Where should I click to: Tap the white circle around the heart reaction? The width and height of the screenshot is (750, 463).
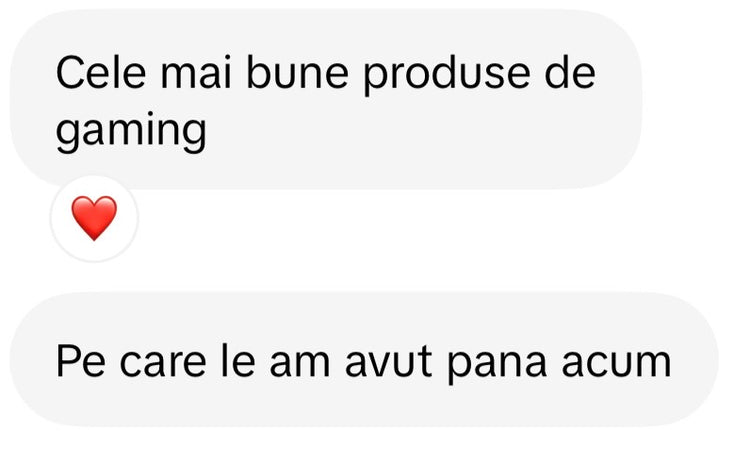coord(94,219)
